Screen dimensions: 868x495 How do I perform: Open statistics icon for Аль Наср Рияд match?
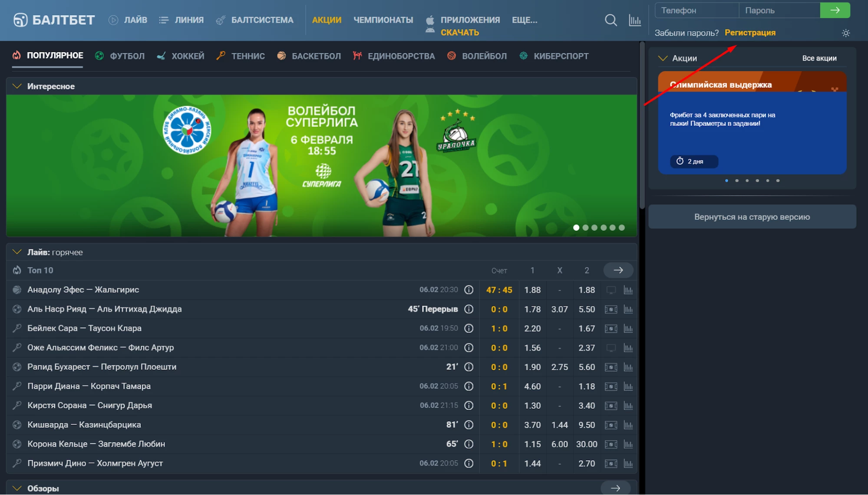tap(628, 309)
